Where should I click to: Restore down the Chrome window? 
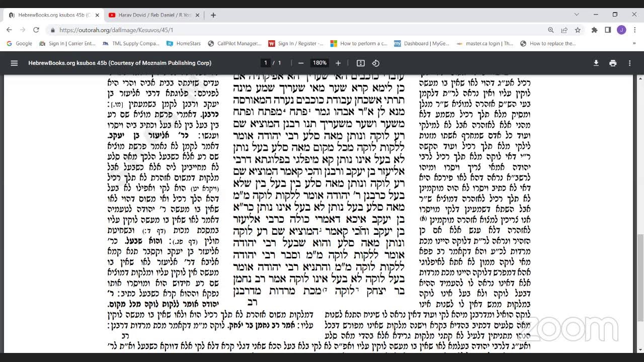[x=615, y=15]
